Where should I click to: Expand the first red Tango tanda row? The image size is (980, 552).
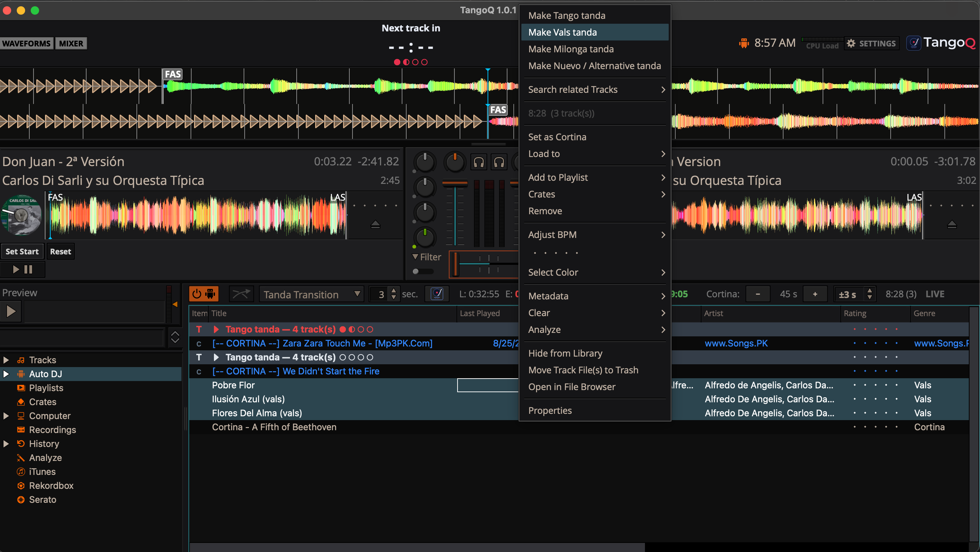tap(216, 329)
